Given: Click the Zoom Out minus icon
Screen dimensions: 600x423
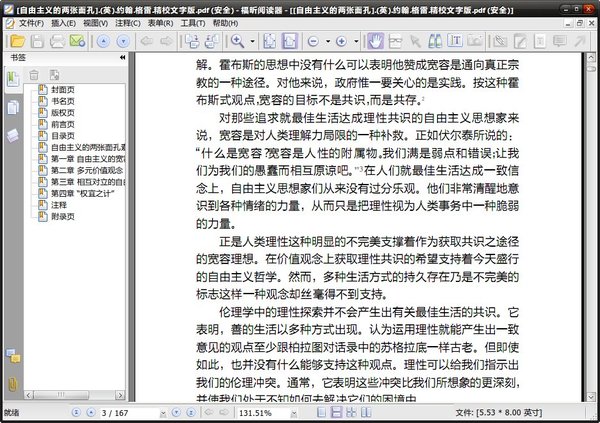Looking at the screenshot, I should 313,41.
